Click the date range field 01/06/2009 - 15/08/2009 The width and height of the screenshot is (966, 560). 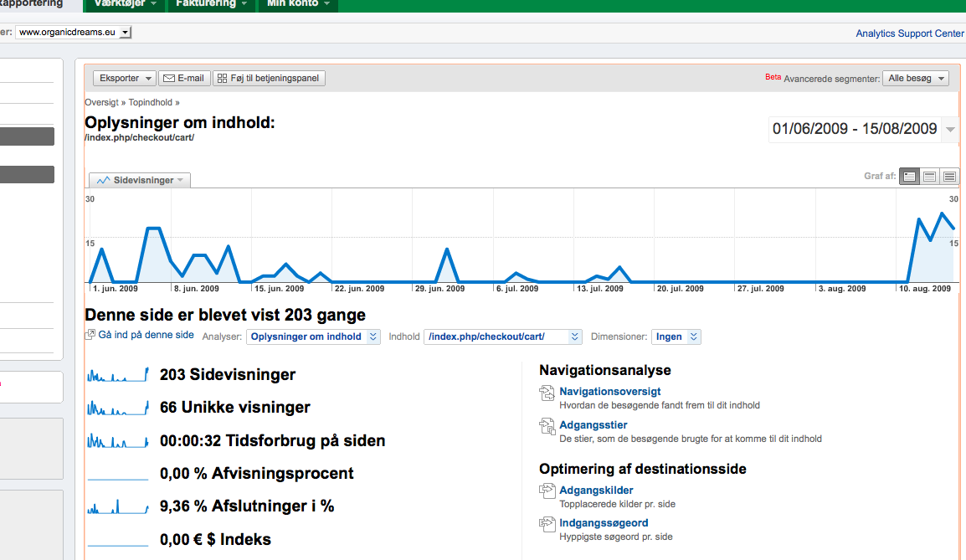point(855,129)
